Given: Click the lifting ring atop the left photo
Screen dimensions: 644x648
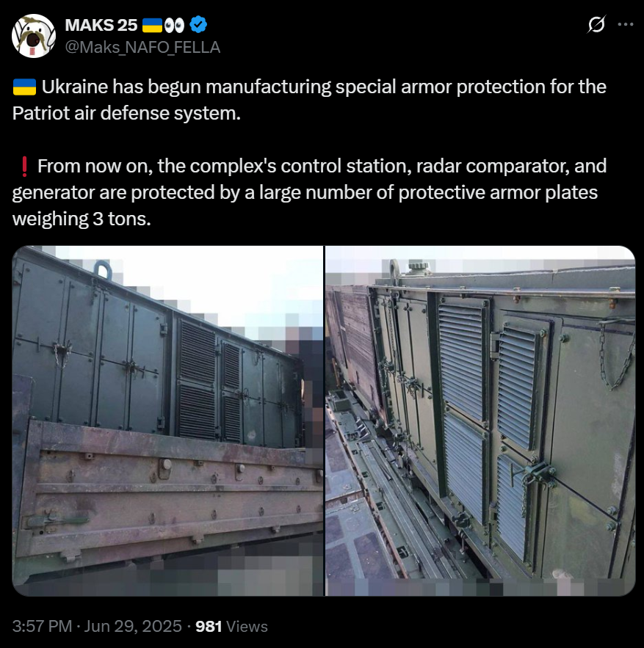Looking at the screenshot, I should (x=103, y=269).
